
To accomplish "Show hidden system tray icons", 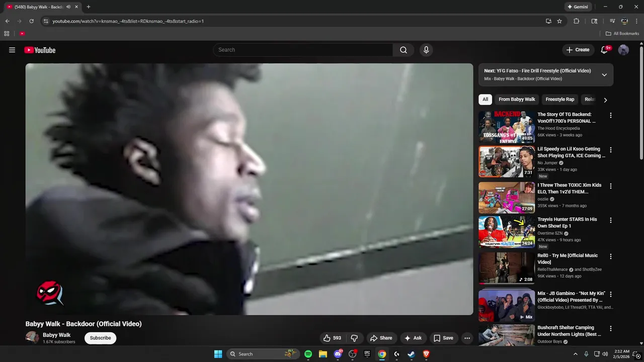I will (576, 354).
